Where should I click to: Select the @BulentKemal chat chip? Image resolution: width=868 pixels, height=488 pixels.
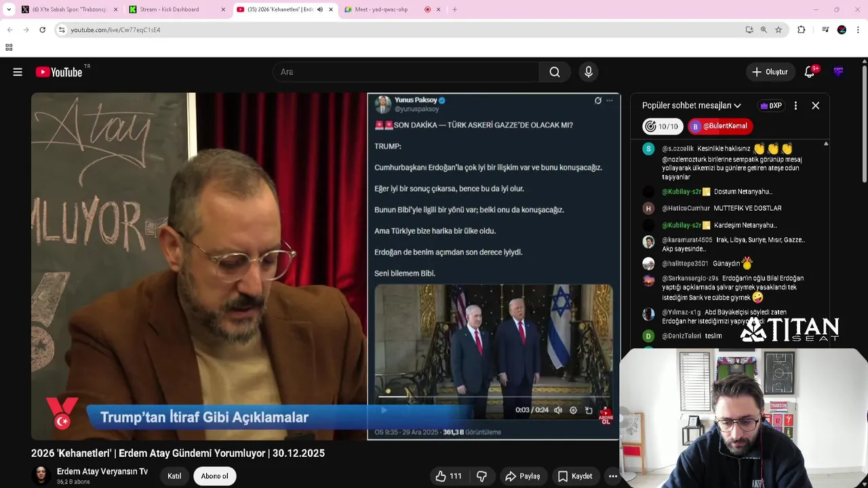pos(720,126)
